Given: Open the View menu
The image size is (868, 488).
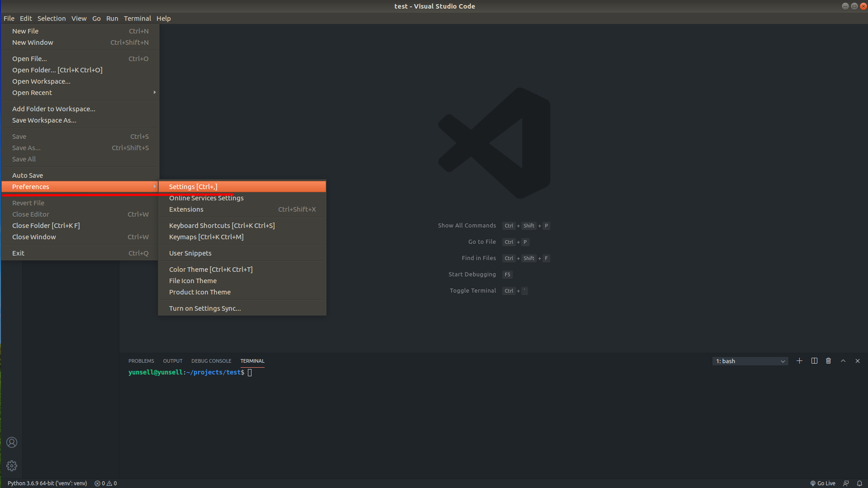Looking at the screenshot, I should pyautogui.click(x=79, y=19).
